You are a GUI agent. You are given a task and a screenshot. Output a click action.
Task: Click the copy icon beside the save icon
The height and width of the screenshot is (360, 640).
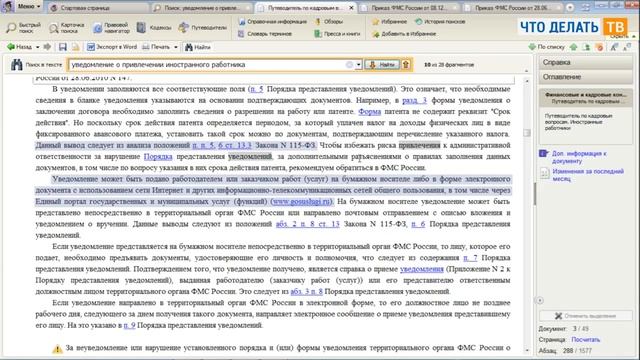(x=76, y=47)
